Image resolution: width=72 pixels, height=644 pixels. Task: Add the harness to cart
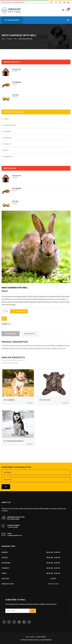pos(19,311)
